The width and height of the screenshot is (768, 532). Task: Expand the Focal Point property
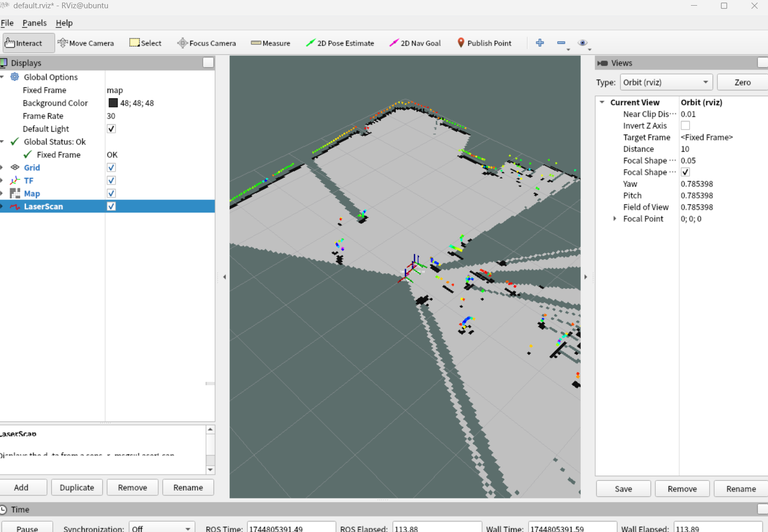(x=615, y=219)
